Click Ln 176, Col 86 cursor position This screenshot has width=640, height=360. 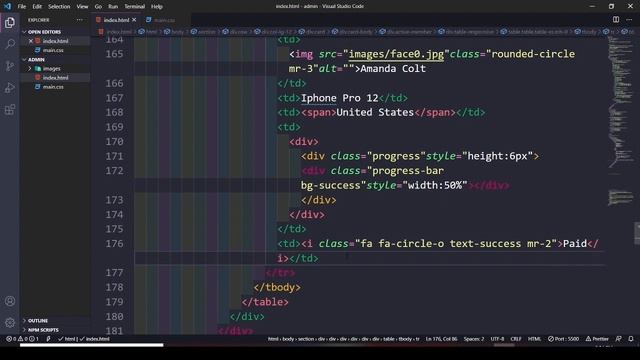click(441, 339)
